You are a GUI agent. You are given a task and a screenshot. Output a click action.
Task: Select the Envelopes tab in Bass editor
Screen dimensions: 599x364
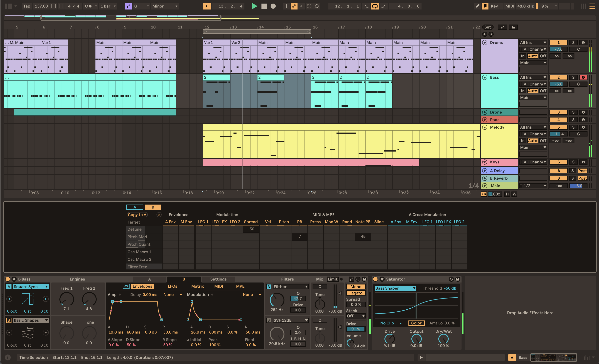(x=142, y=286)
